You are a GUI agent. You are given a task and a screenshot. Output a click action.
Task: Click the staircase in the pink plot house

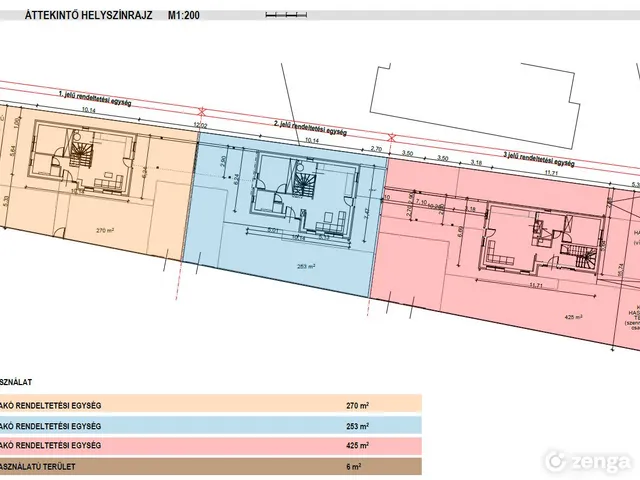click(x=580, y=256)
